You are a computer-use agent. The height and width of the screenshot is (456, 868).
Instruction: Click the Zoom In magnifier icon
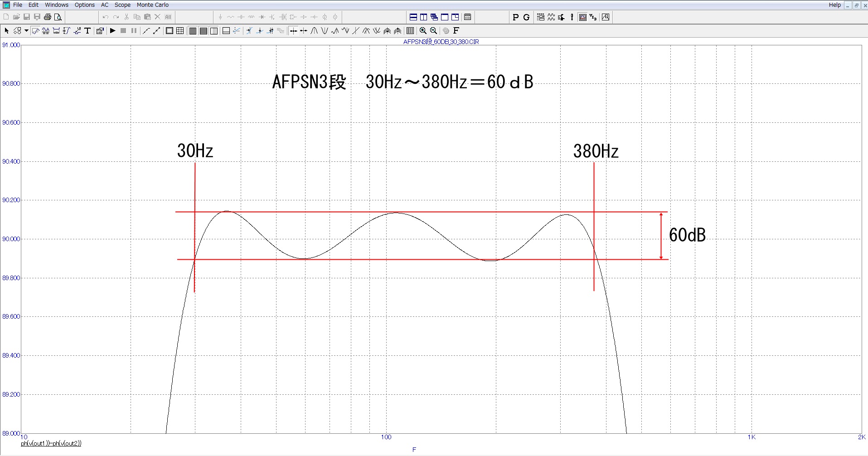423,31
